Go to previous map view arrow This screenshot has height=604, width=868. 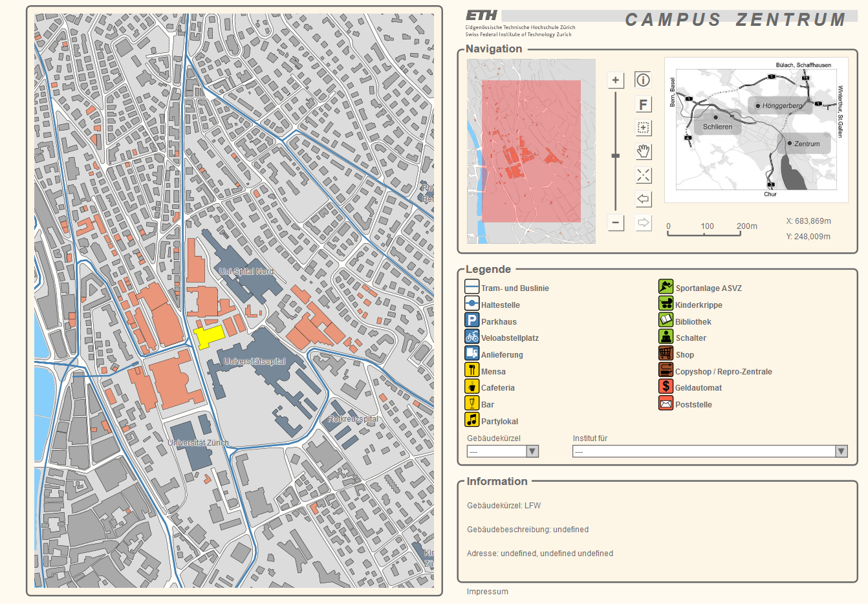[x=643, y=199]
